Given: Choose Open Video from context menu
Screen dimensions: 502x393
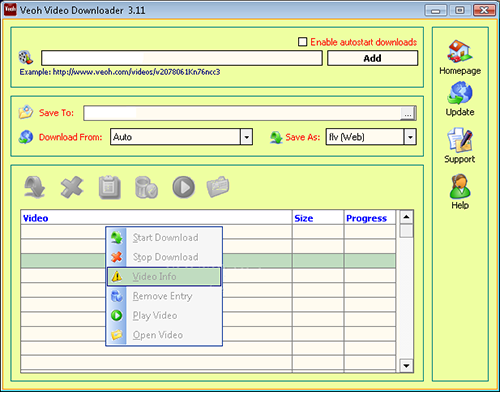Looking at the screenshot, I should (x=164, y=335).
